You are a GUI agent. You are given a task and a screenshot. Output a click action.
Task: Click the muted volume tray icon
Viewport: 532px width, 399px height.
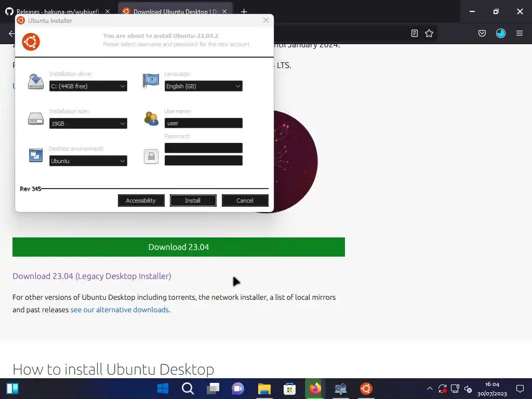(x=468, y=389)
